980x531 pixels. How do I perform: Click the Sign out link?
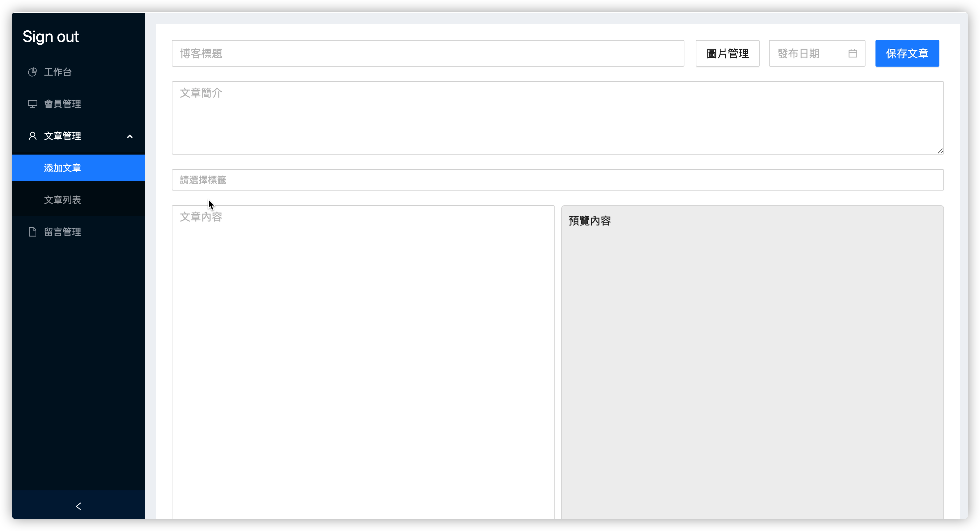pyautogui.click(x=51, y=37)
